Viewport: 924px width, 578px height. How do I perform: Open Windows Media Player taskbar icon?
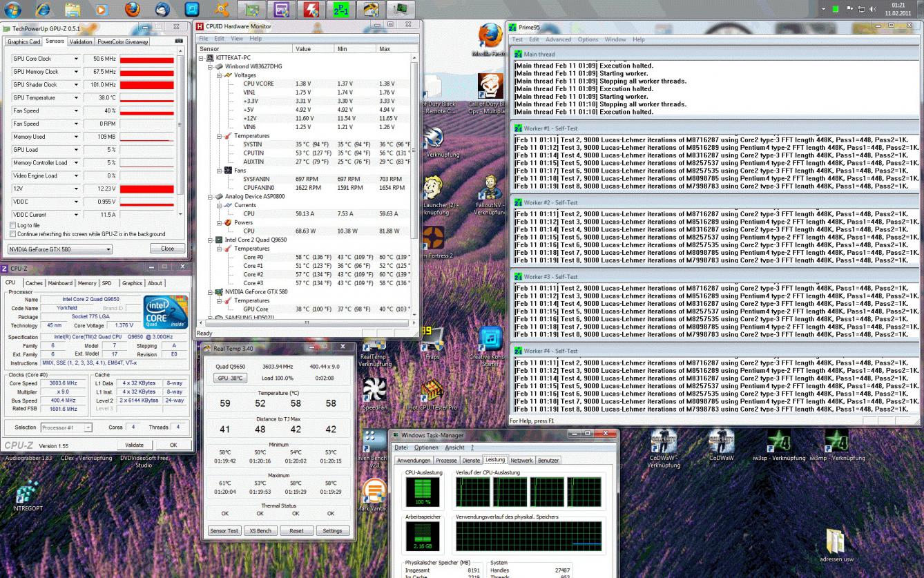pos(102,9)
